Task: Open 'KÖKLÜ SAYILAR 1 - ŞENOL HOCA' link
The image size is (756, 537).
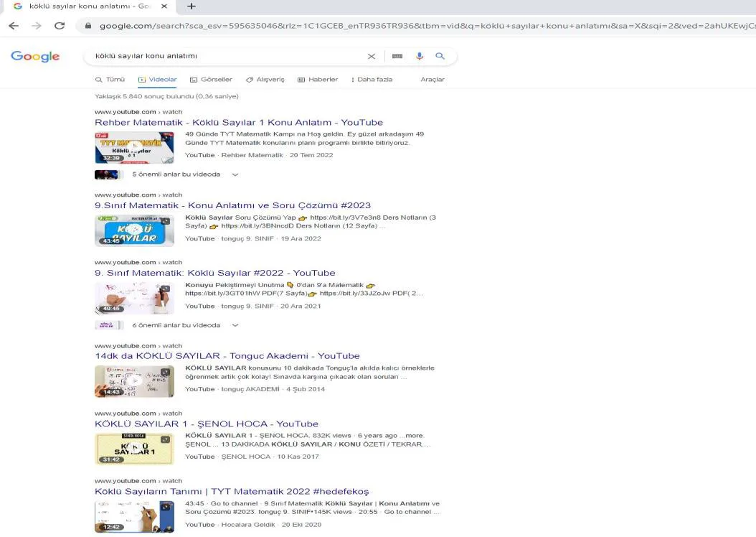Action: click(x=207, y=424)
